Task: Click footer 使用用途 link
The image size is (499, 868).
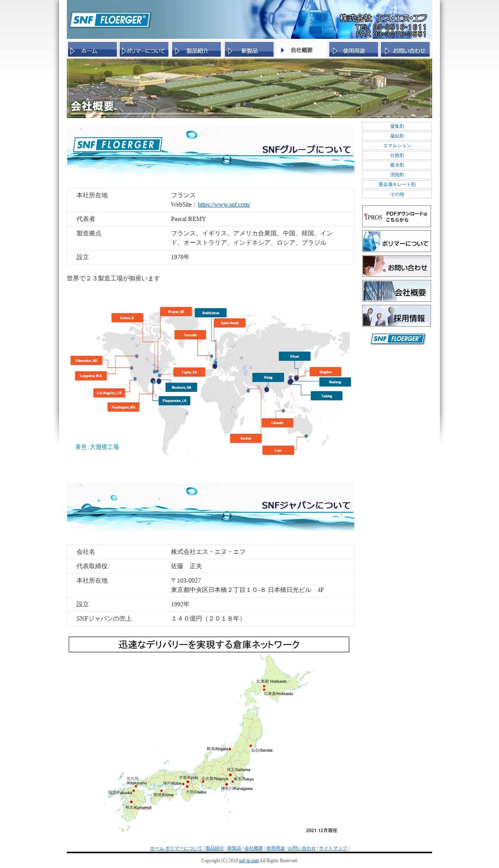Action: tap(276, 848)
